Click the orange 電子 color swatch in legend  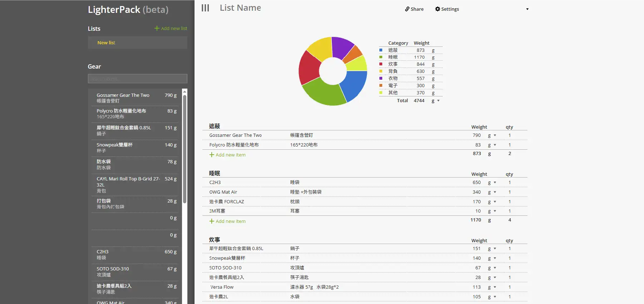pyautogui.click(x=381, y=85)
